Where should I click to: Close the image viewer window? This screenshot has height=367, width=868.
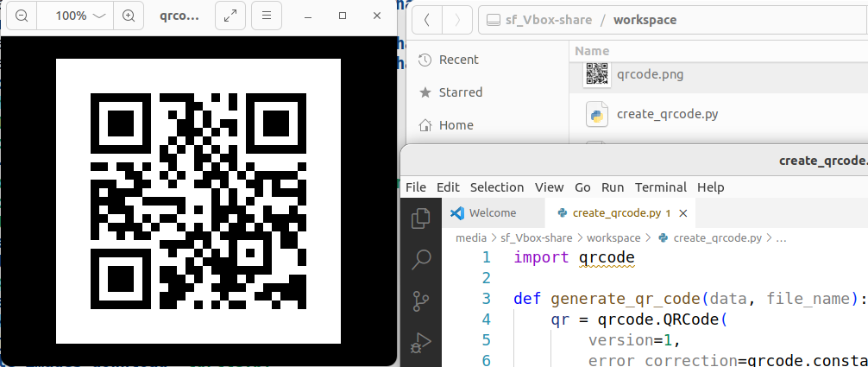pos(377,16)
